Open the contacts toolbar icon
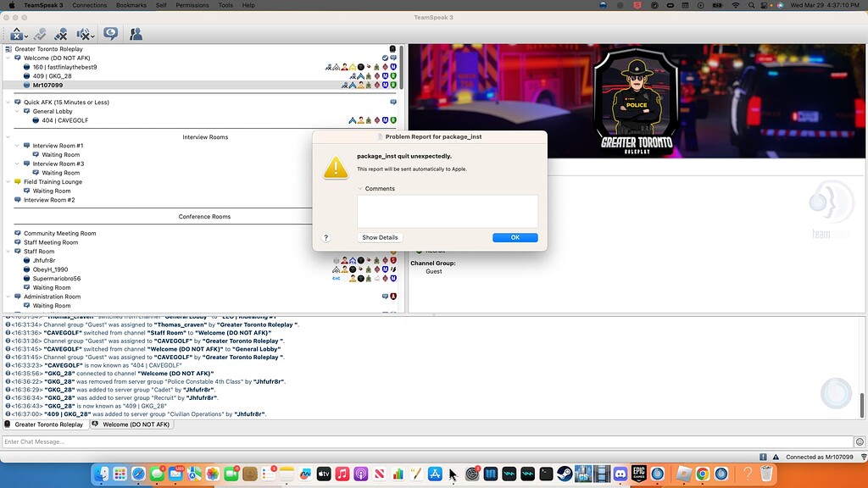868x488 pixels. (x=136, y=34)
